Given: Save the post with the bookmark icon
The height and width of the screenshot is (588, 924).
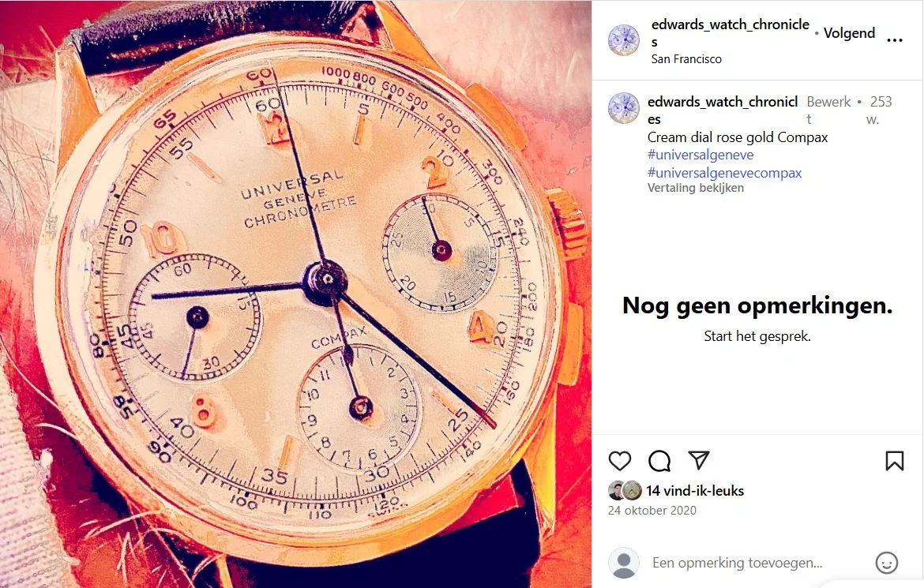Looking at the screenshot, I should click(895, 461).
